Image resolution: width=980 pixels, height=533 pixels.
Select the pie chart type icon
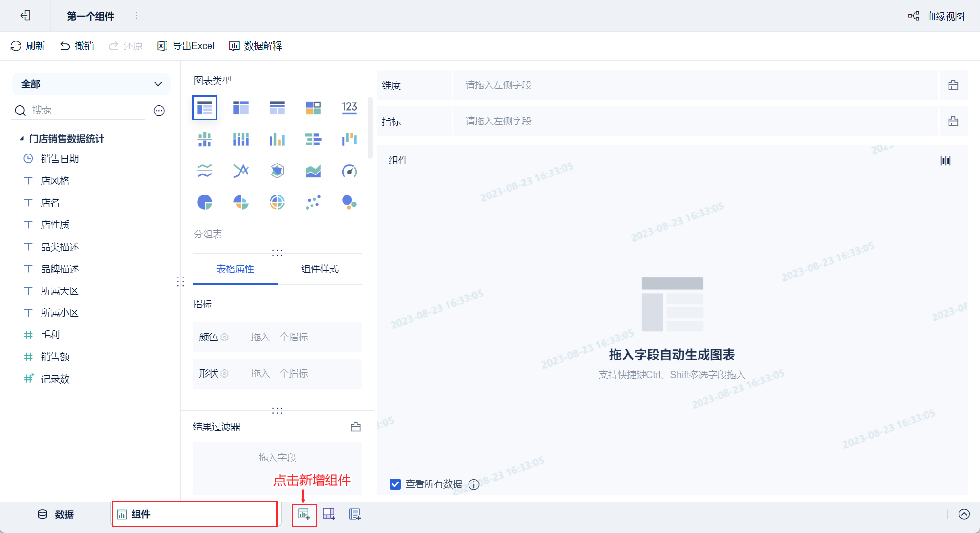(x=205, y=203)
